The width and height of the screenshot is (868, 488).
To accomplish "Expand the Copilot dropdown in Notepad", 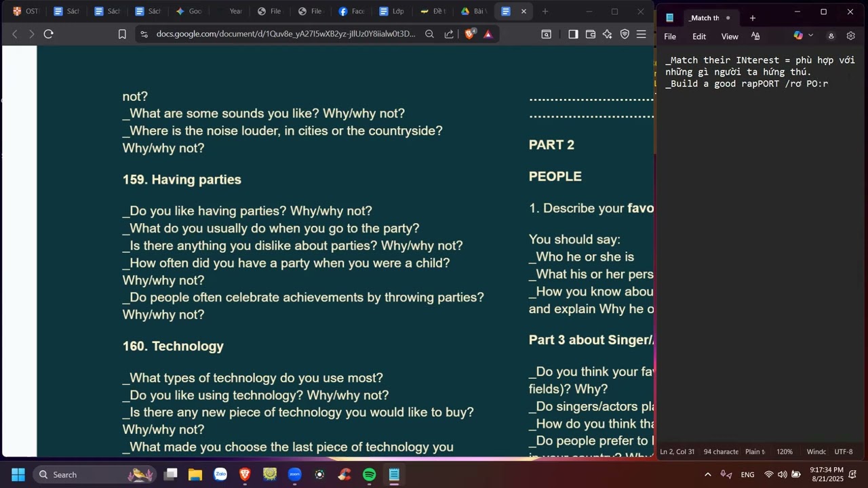I will click(x=810, y=36).
